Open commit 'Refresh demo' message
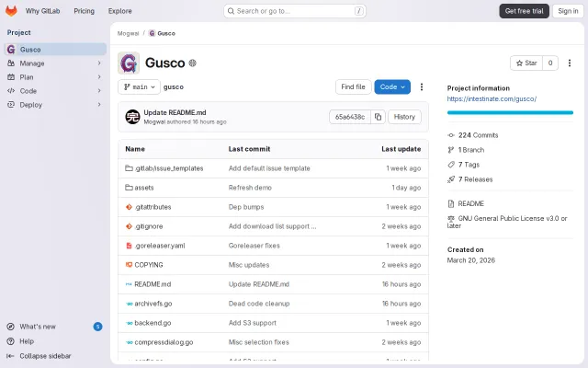This screenshot has width=588, height=368. pos(250,188)
